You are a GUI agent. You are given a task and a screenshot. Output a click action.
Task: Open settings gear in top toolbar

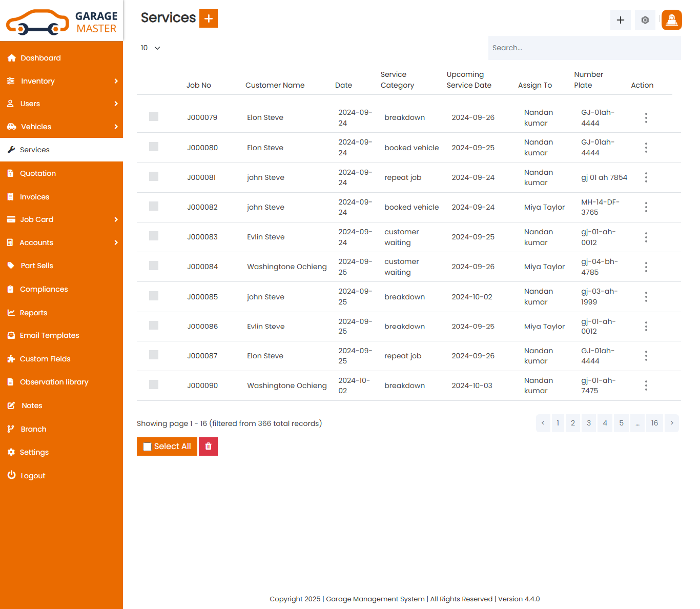[x=645, y=20]
